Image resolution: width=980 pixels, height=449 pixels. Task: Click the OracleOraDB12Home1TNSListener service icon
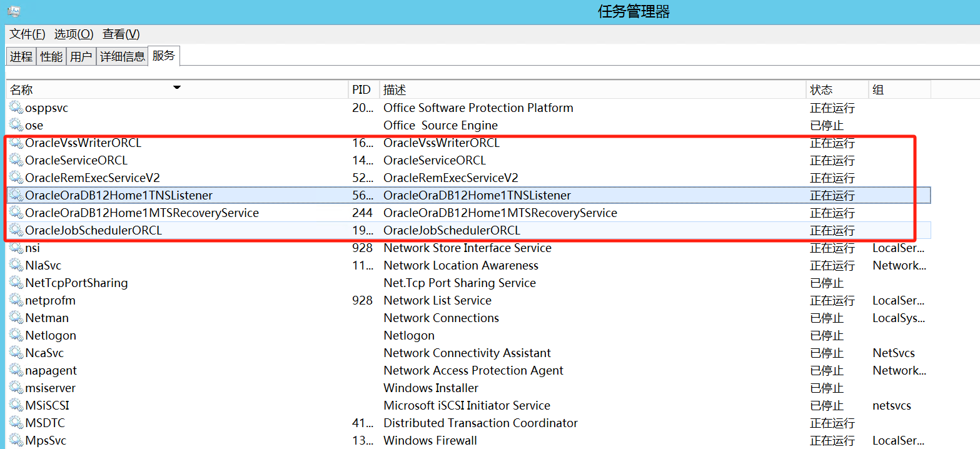[x=16, y=195]
